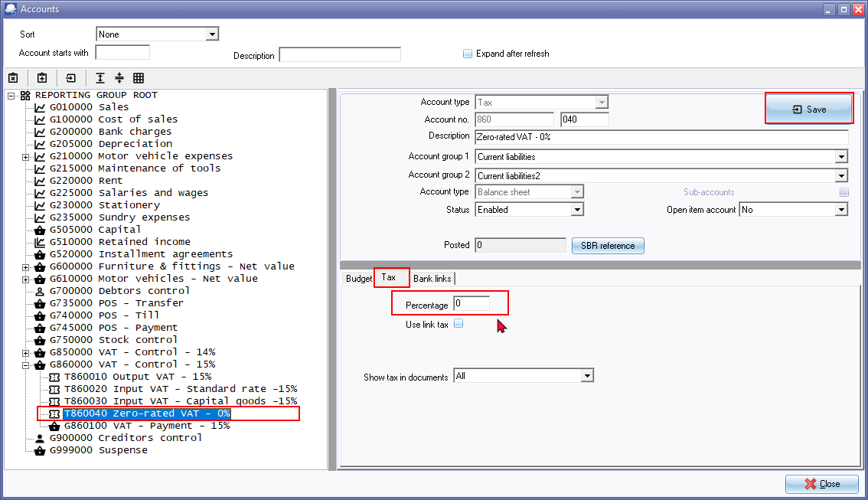Expand the G210000 Motor vehicle expenses node
Image resolution: width=868 pixels, height=500 pixels.
point(25,156)
